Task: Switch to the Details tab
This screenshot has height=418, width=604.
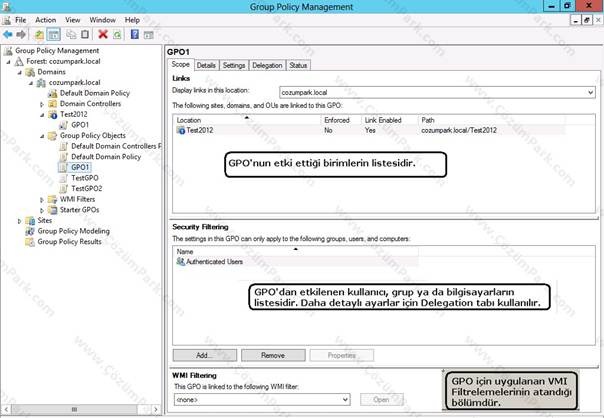Action: point(206,65)
